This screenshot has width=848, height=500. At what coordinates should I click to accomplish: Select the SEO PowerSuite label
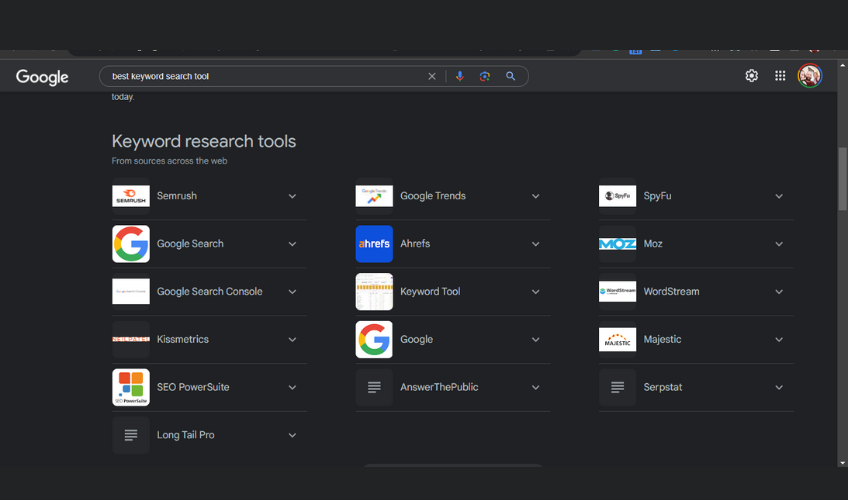click(193, 387)
